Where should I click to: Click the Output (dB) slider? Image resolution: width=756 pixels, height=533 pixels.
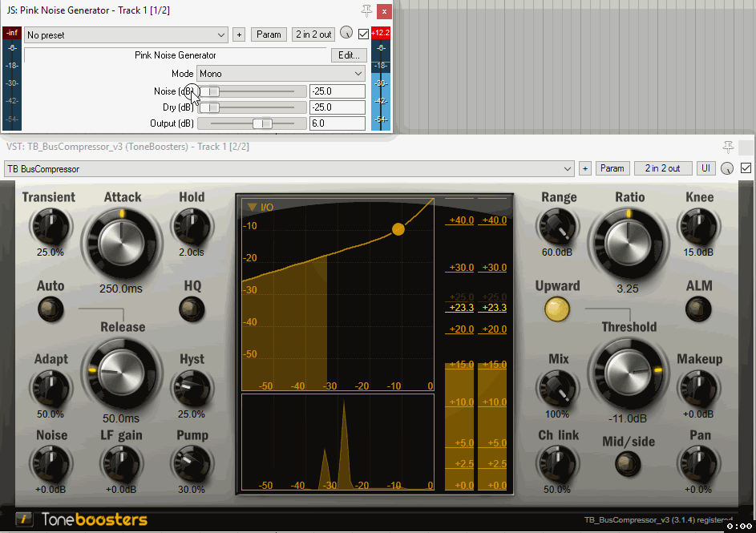(252, 123)
